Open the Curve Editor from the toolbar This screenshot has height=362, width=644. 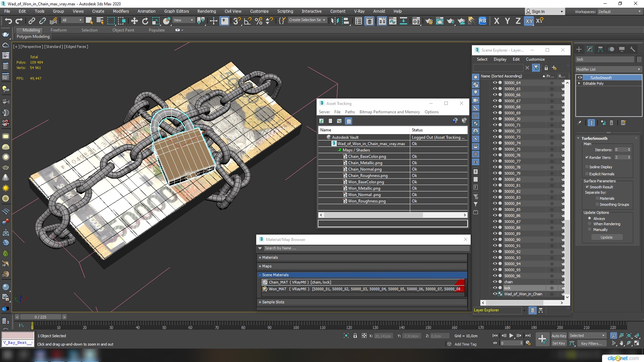click(x=392, y=21)
